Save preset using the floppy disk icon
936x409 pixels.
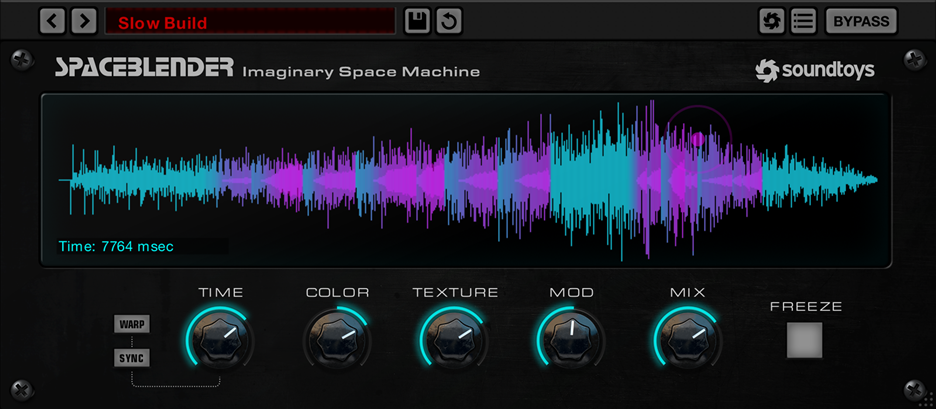(x=417, y=20)
